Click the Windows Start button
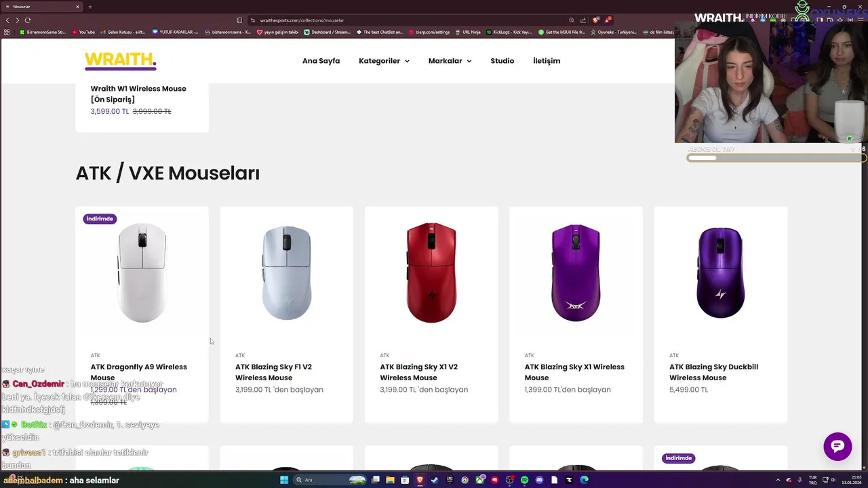This screenshot has height=488, width=868. click(x=284, y=480)
